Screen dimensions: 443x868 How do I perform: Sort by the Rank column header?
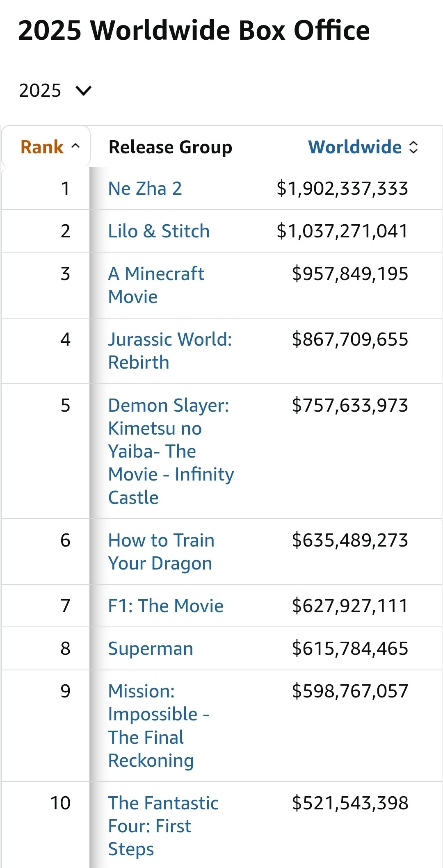coord(42,147)
